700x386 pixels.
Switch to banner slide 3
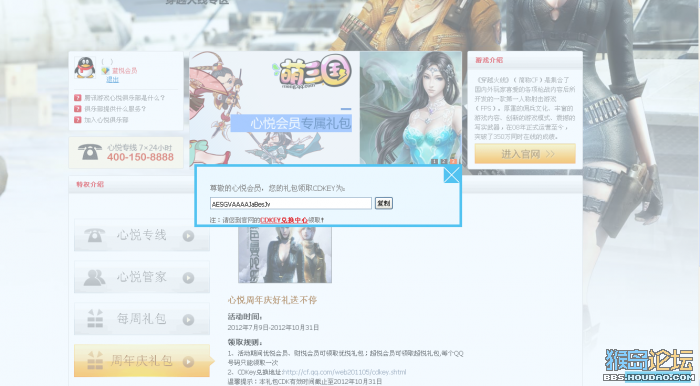click(453, 162)
